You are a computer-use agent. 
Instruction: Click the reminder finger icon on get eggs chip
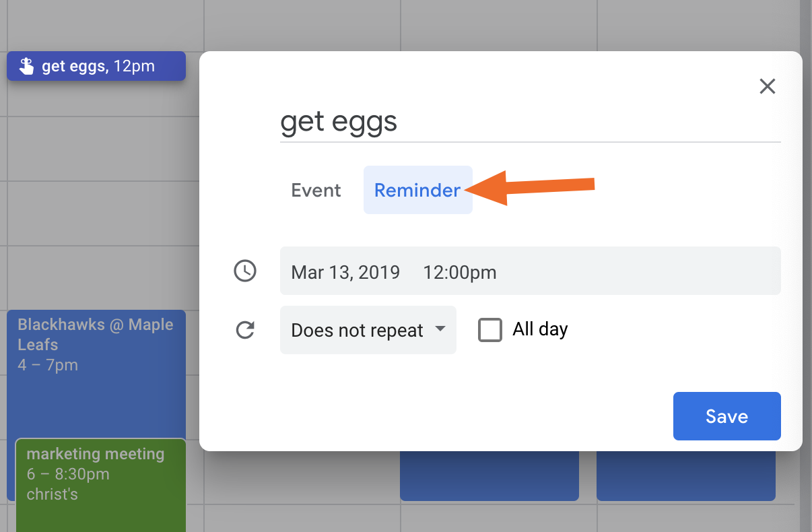point(26,66)
